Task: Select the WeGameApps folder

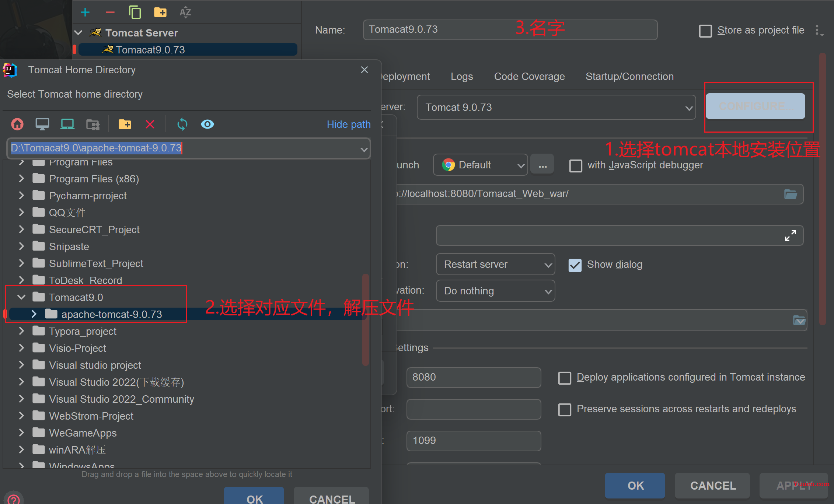Action: [x=83, y=433]
